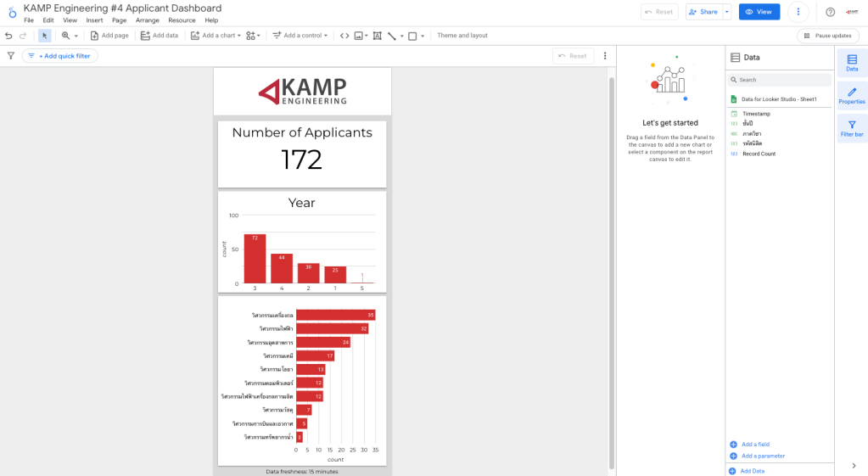868x476 pixels.
Task: Open the Arrange menu
Action: pyautogui.click(x=147, y=20)
